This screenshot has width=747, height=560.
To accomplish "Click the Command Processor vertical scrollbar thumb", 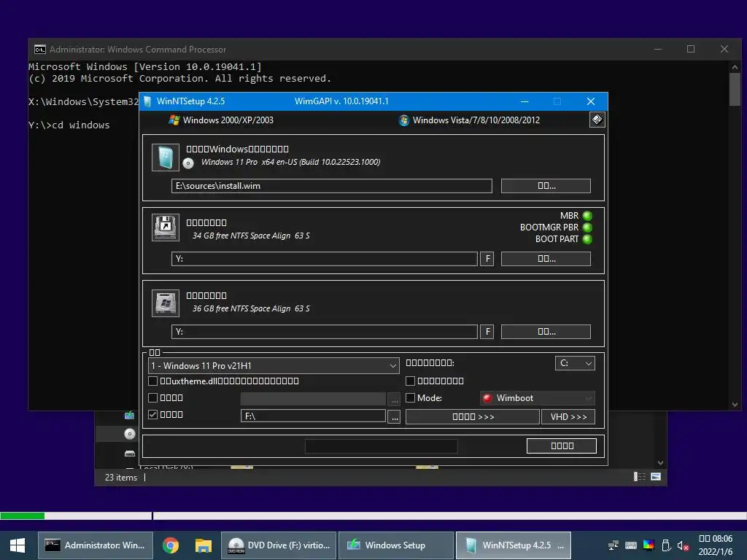I will tap(735, 90).
